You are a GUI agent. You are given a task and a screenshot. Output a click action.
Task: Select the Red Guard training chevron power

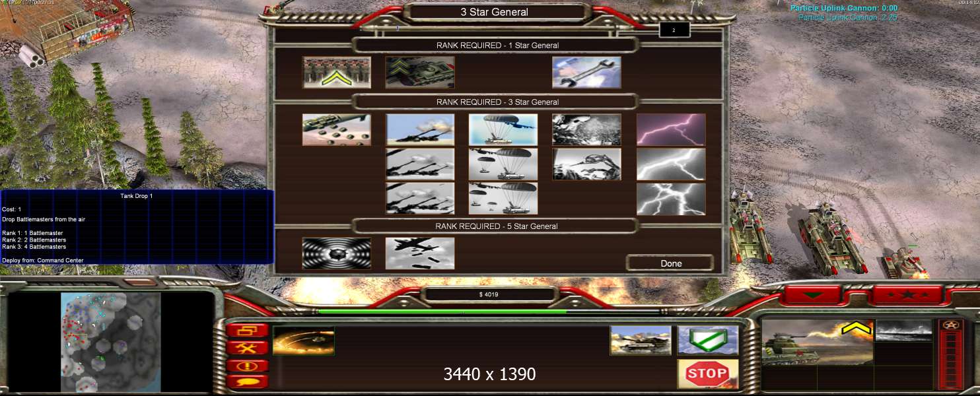[x=337, y=73]
